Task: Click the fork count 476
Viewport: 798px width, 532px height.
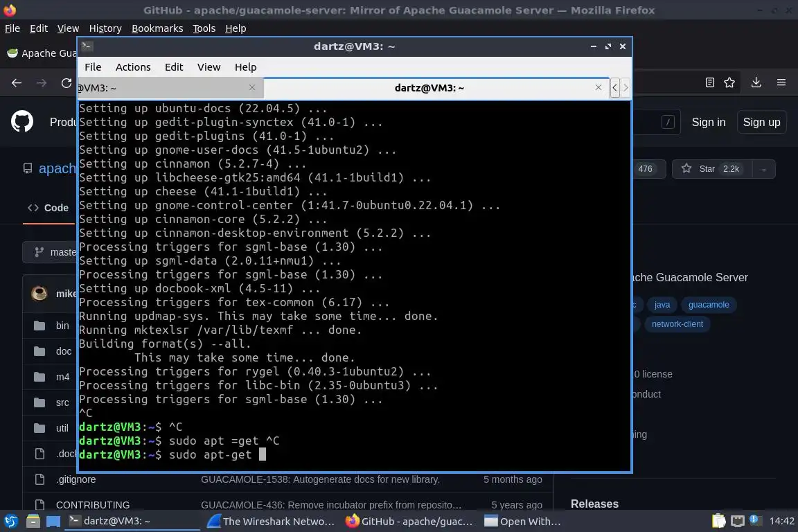Action: (x=645, y=169)
